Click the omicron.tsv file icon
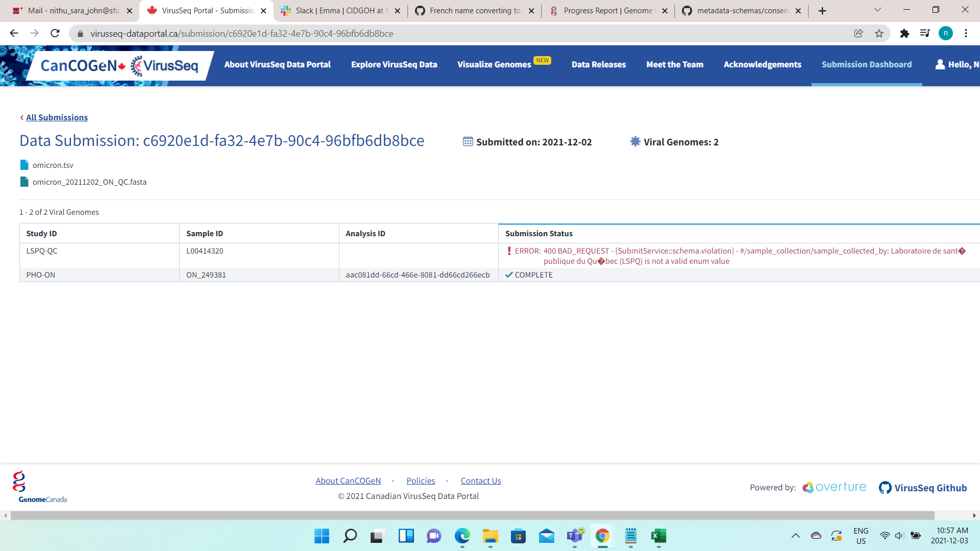This screenshot has height=551, width=980. [x=23, y=164]
